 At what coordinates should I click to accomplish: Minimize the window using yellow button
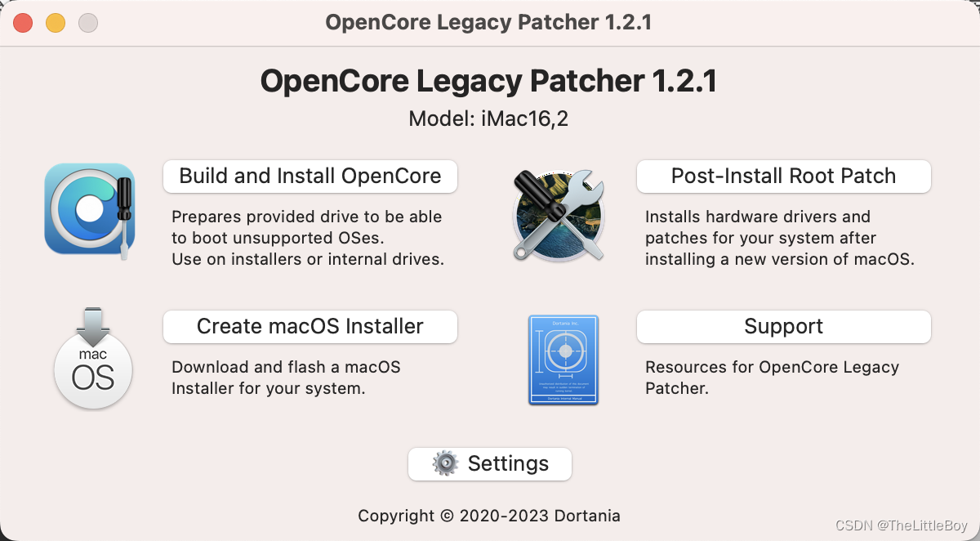(56, 23)
